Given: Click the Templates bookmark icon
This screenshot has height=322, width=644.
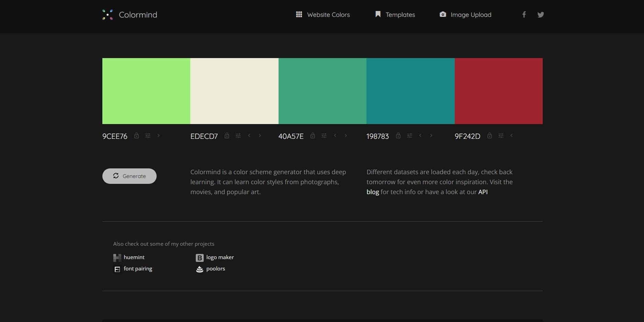Looking at the screenshot, I should [x=377, y=14].
